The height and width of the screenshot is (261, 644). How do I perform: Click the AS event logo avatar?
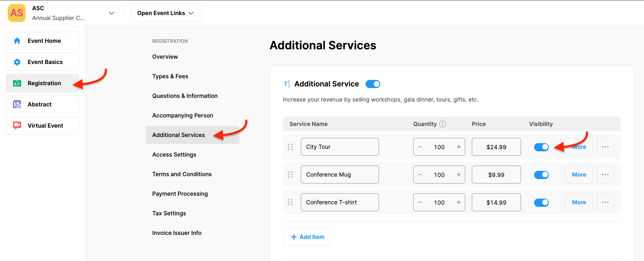tap(17, 13)
